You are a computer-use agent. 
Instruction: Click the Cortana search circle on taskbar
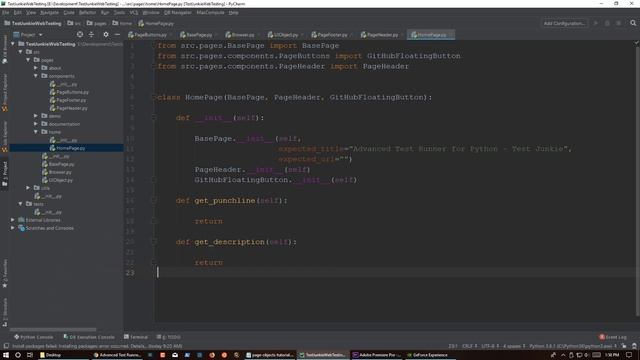tap(18, 355)
